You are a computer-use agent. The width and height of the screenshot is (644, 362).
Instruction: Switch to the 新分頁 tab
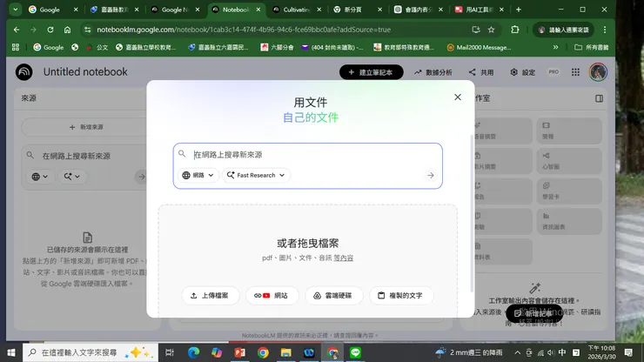[358, 10]
